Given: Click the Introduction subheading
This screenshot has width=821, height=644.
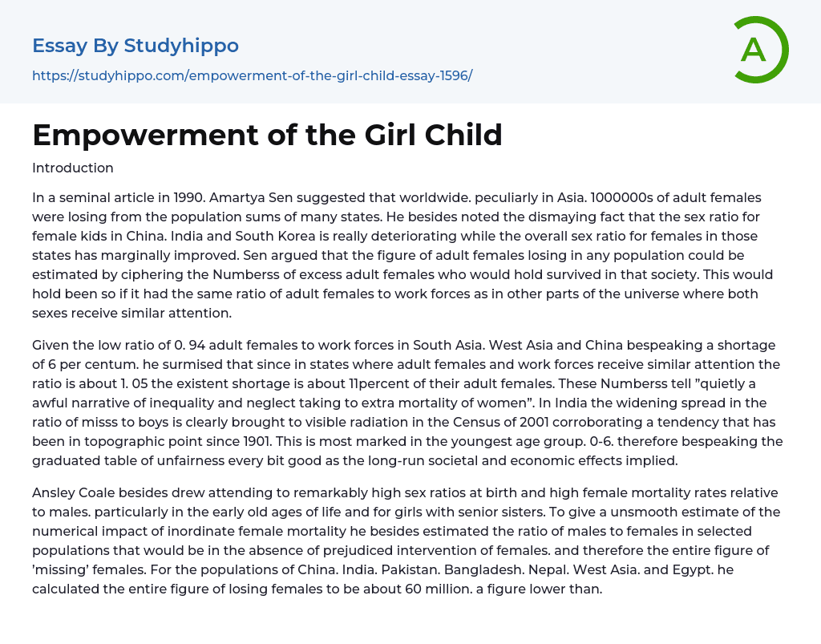Looking at the screenshot, I should pos(73,168).
